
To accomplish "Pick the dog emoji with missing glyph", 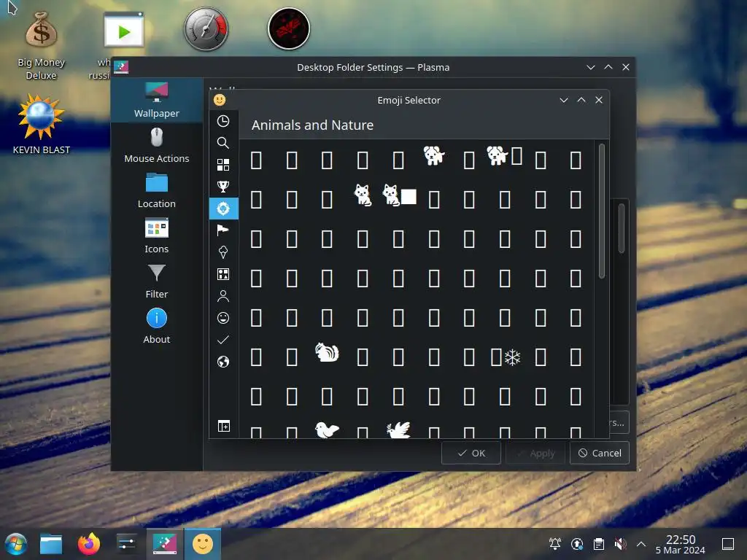I will [x=505, y=156].
